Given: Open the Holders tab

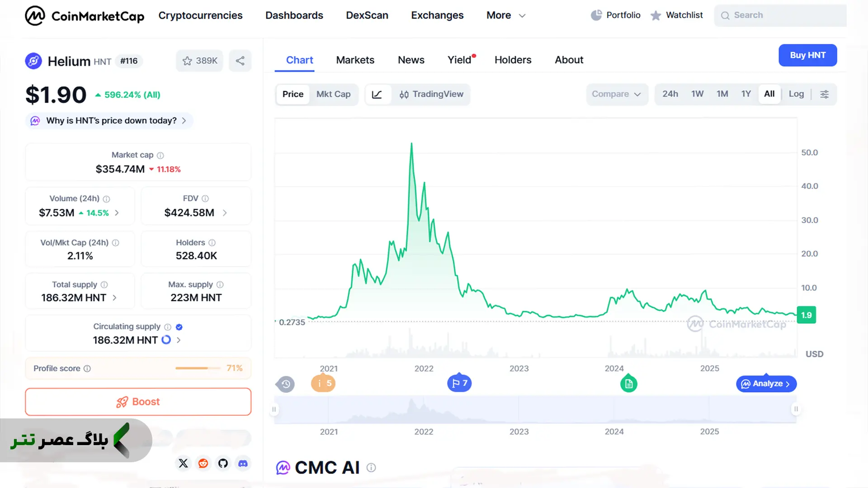Looking at the screenshot, I should (x=513, y=60).
